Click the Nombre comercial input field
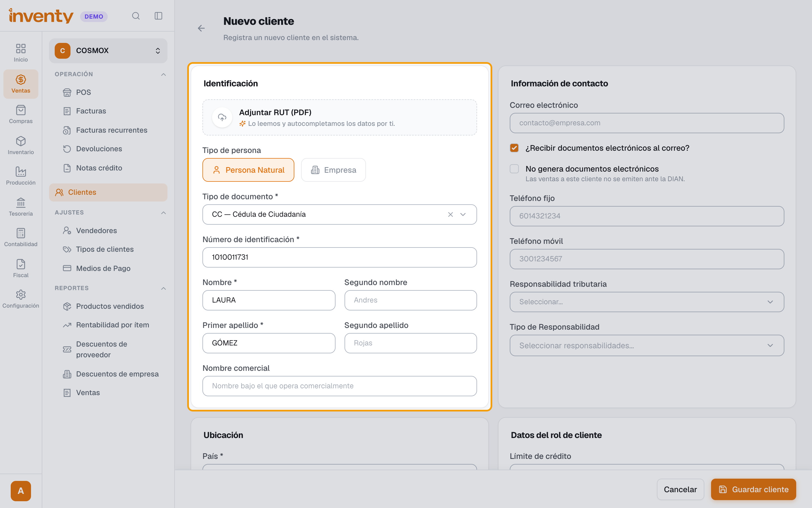This screenshot has height=508, width=812. 339,386
